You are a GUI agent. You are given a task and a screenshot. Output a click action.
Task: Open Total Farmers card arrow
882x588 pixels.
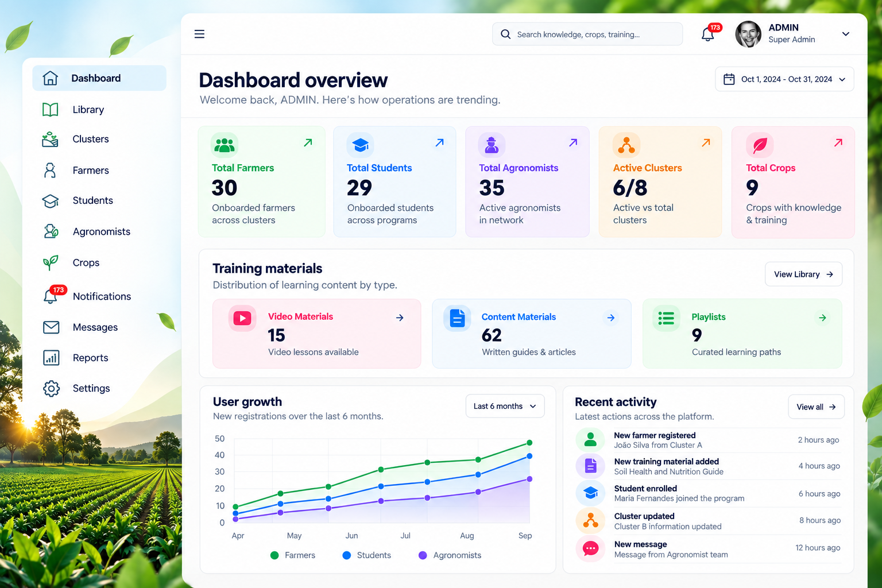(308, 142)
